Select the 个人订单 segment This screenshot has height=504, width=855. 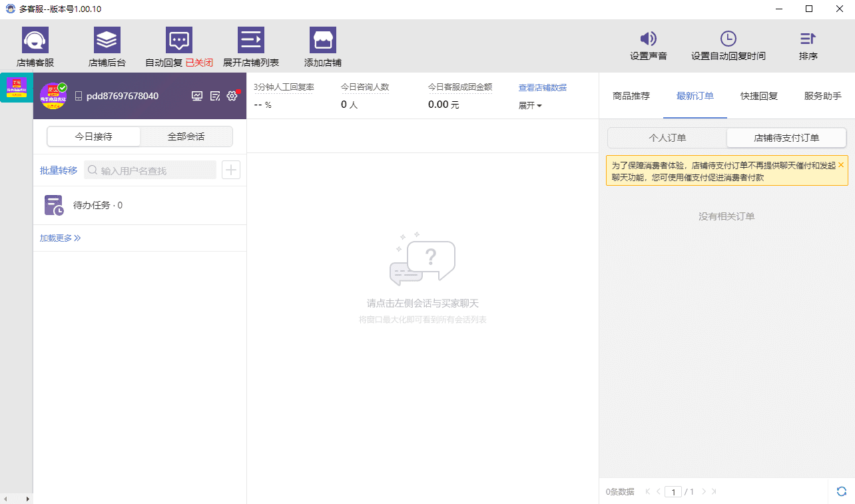coord(667,138)
